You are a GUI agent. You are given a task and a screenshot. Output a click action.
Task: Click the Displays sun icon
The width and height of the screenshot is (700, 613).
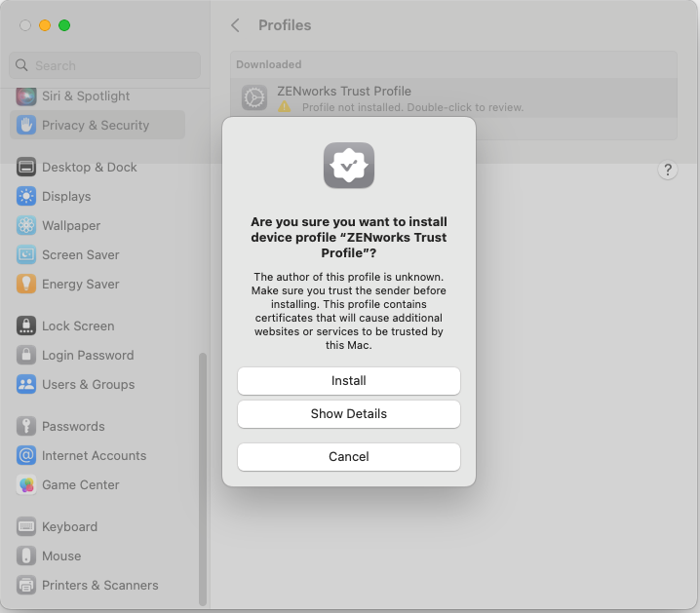tap(26, 196)
